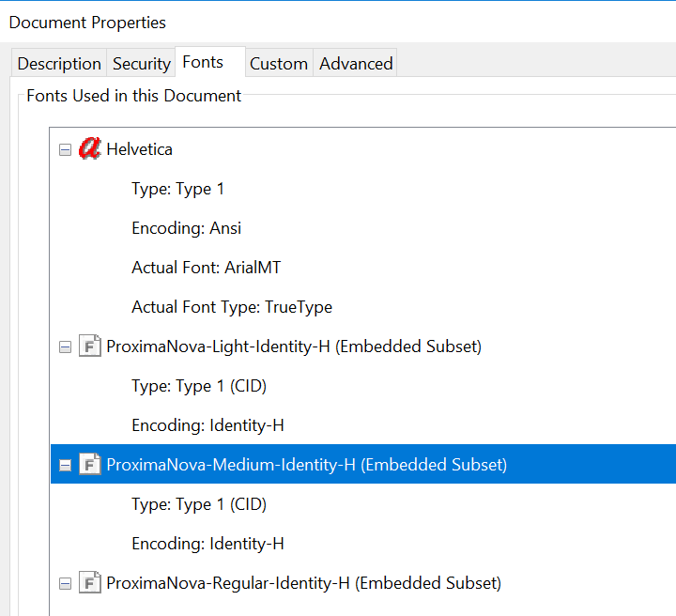This screenshot has height=616, width=676.
Task: Select the Helvetica font row
Action: (139, 149)
